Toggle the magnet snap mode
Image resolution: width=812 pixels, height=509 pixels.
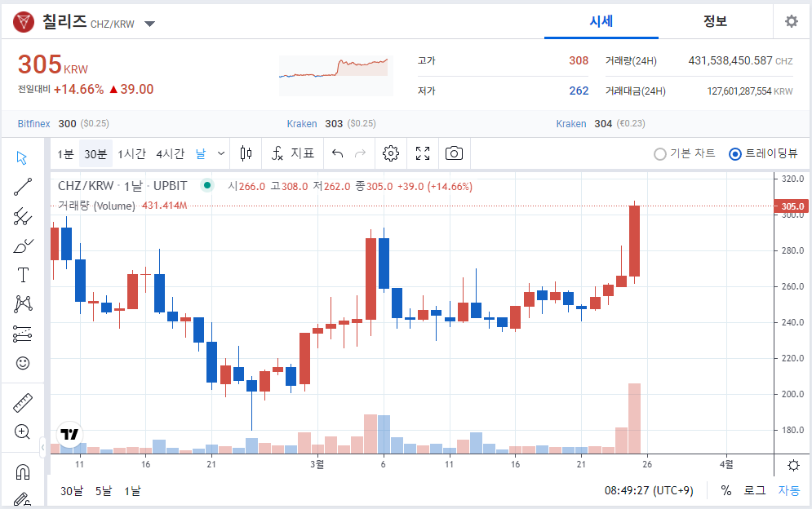click(23, 472)
